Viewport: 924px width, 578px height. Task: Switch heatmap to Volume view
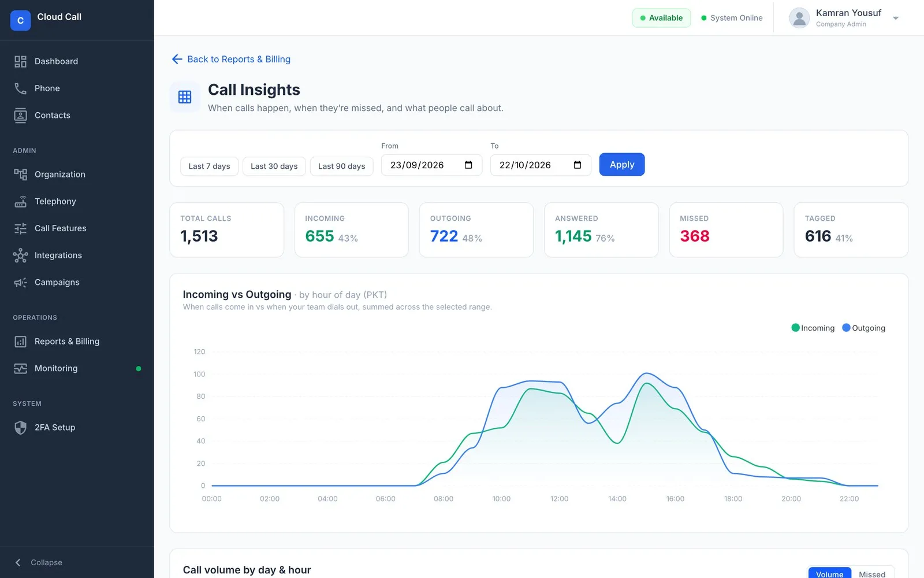(829, 573)
